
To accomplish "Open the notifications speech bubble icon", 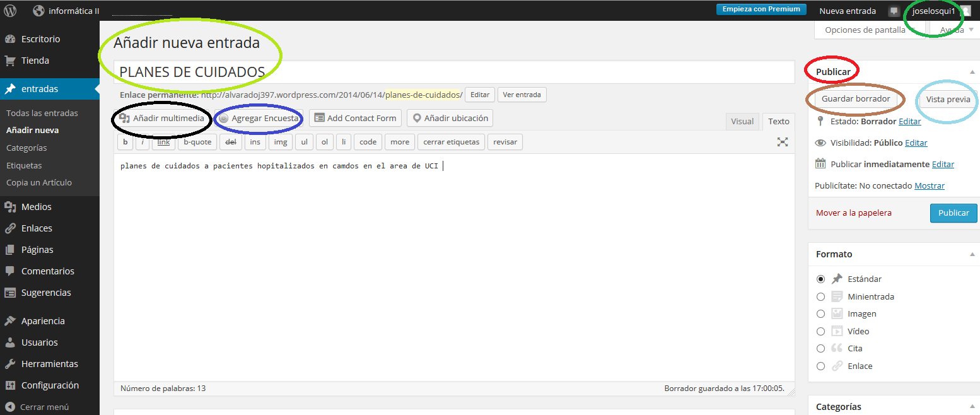I will click(894, 11).
